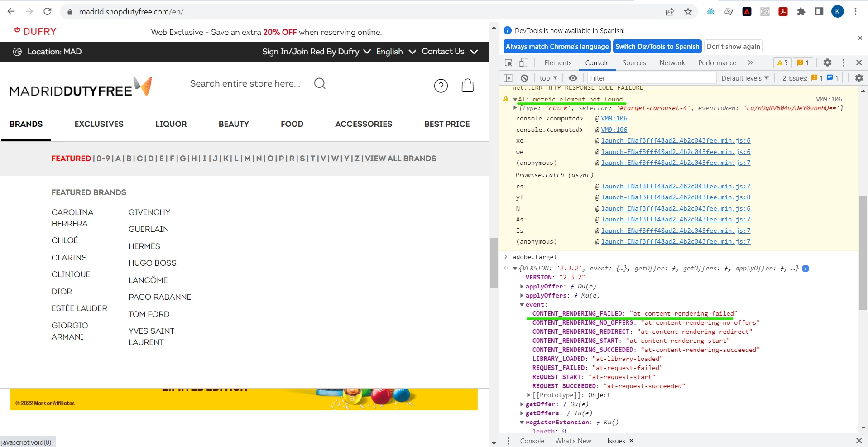Expand the getOffers function property

pyautogui.click(x=522, y=413)
